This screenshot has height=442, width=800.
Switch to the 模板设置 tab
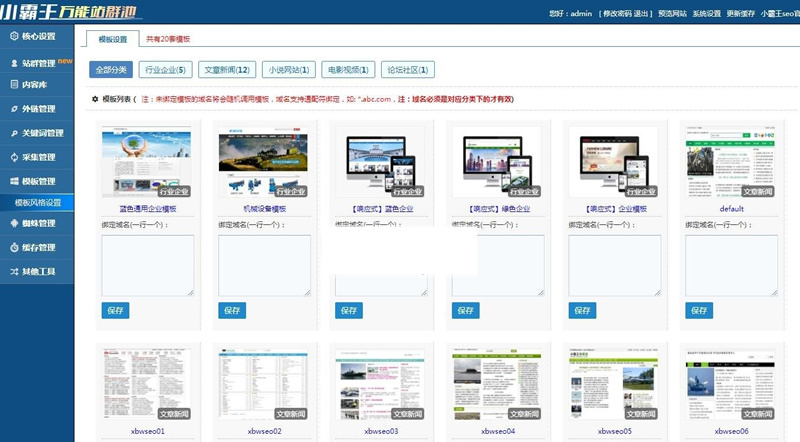113,39
